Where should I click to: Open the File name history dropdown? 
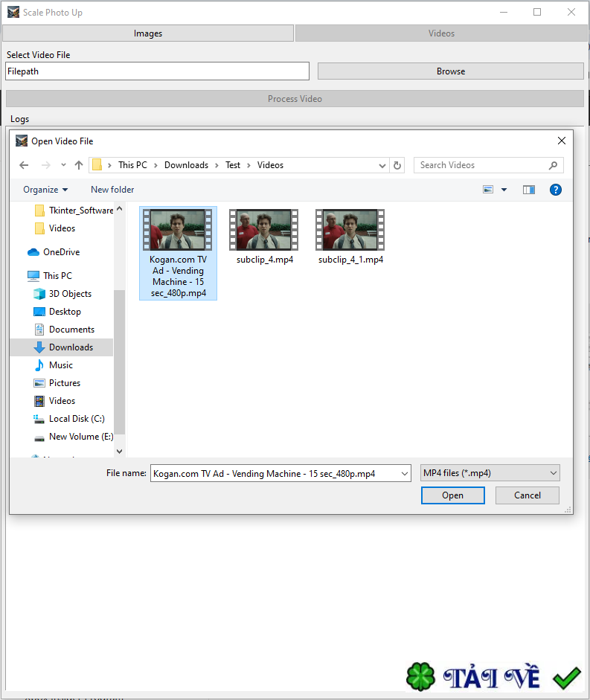tap(404, 474)
